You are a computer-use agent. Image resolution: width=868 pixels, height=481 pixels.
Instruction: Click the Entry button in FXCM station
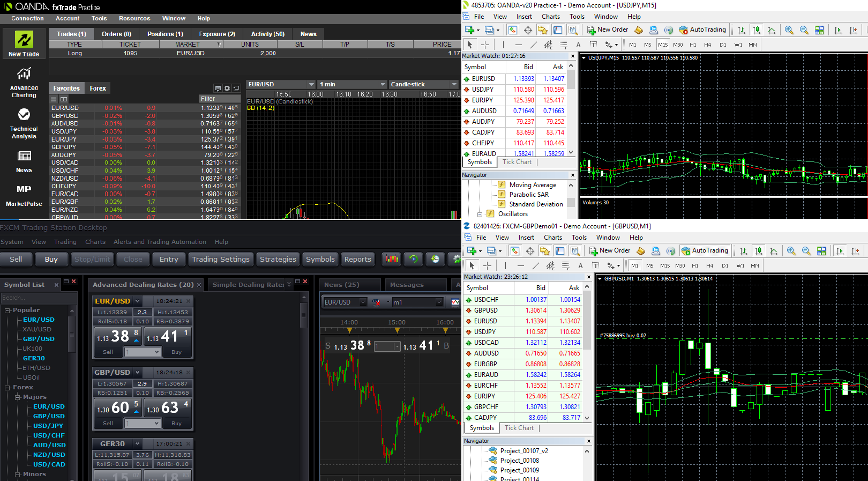tap(169, 259)
